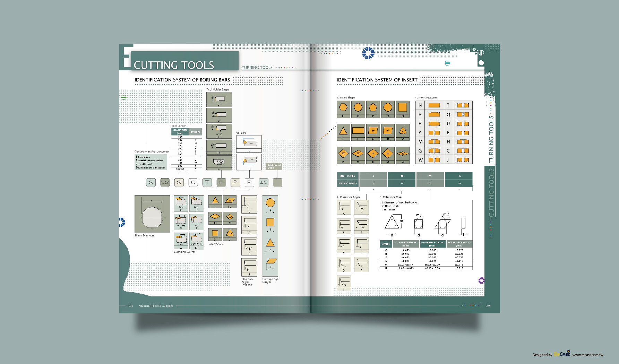Image resolution: width=619 pixels, height=364 pixels.
Task: Select the T code box
Action: click(207, 182)
